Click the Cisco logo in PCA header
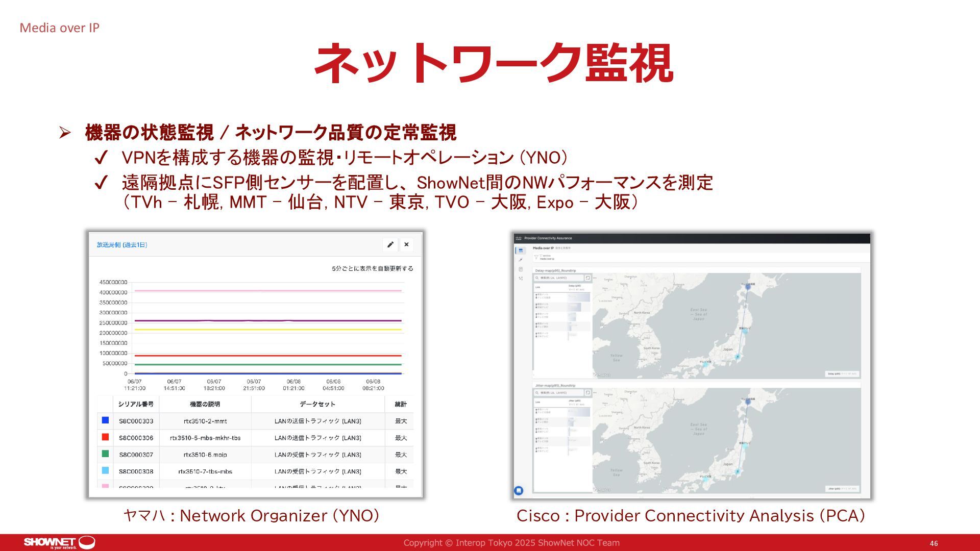Viewport: 980px width, 551px height. 519,238
